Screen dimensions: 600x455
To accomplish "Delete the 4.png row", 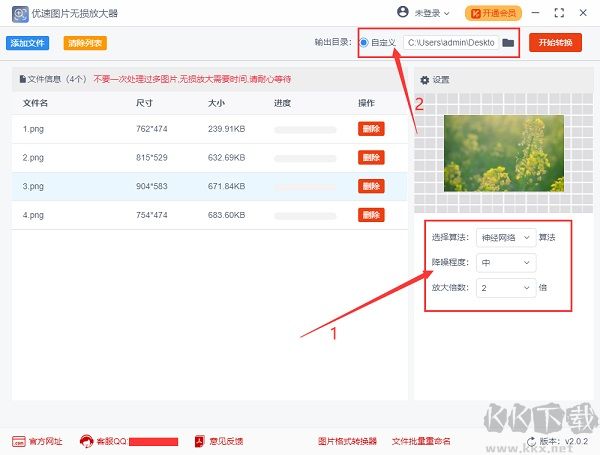I will (371, 215).
